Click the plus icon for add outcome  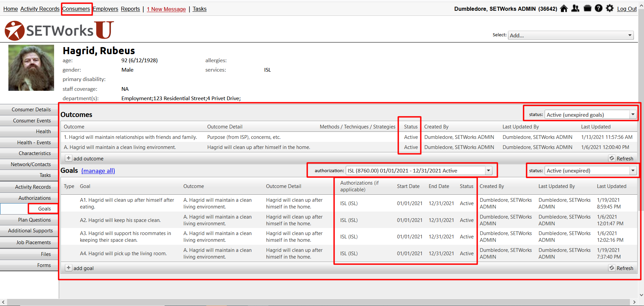coord(69,158)
